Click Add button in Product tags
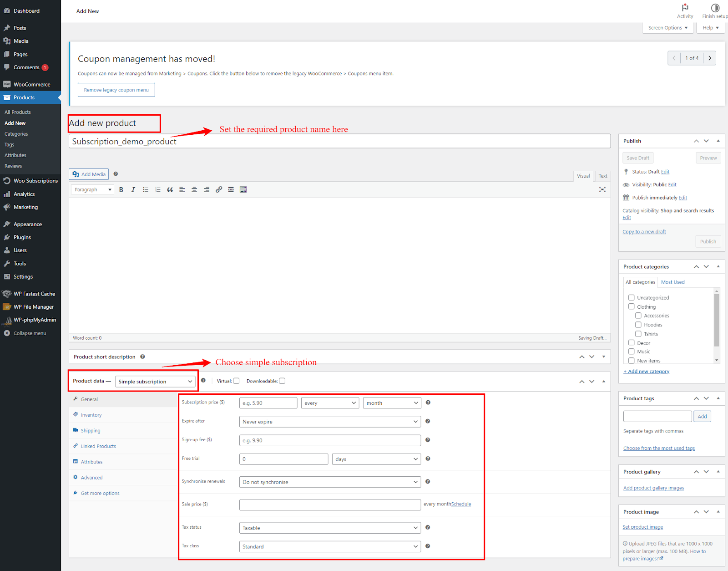This screenshot has width=728, height=571. tap(702, 416)
